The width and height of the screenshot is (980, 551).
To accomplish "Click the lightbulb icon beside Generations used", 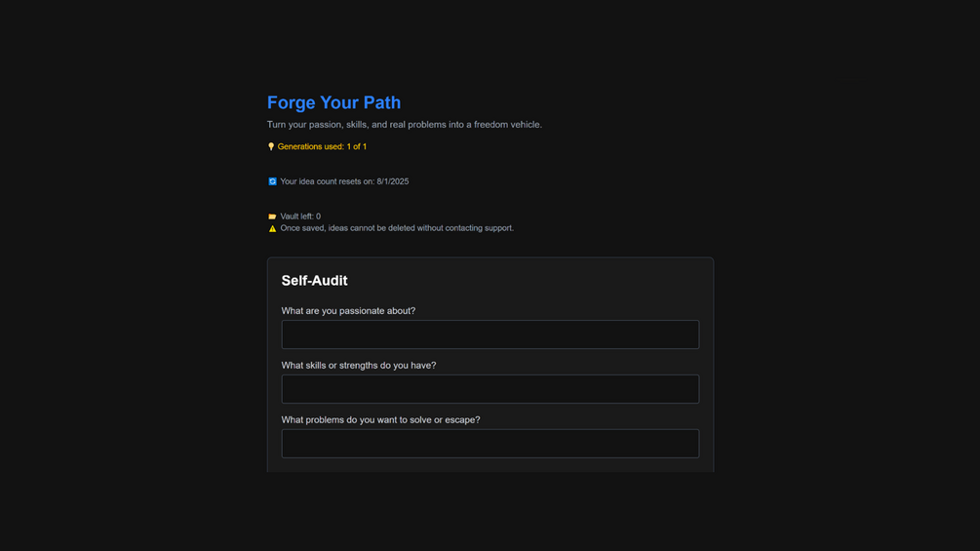I will click(x=271, y=146).
